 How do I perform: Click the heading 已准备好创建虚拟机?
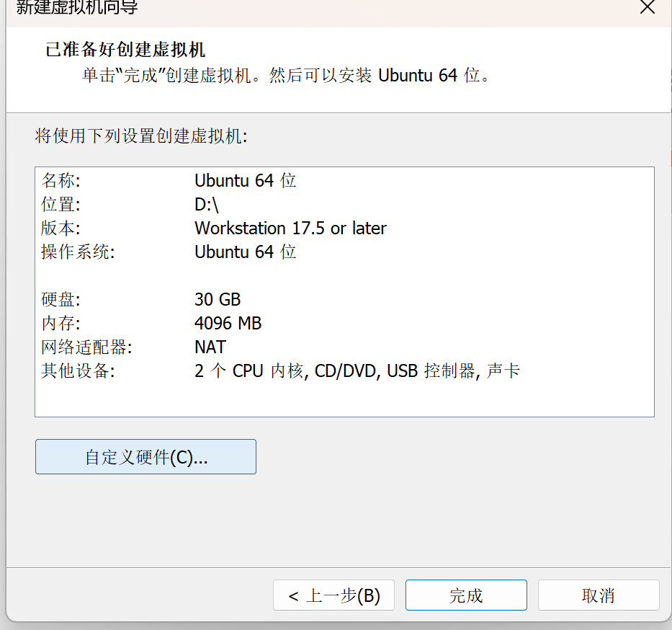point(125,50)
